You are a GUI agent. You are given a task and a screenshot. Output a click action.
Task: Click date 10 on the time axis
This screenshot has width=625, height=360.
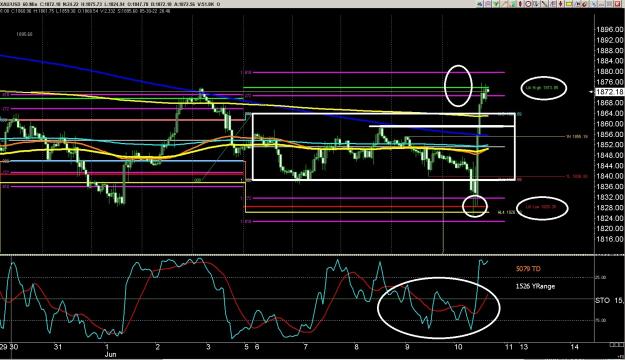coord(458,347)
